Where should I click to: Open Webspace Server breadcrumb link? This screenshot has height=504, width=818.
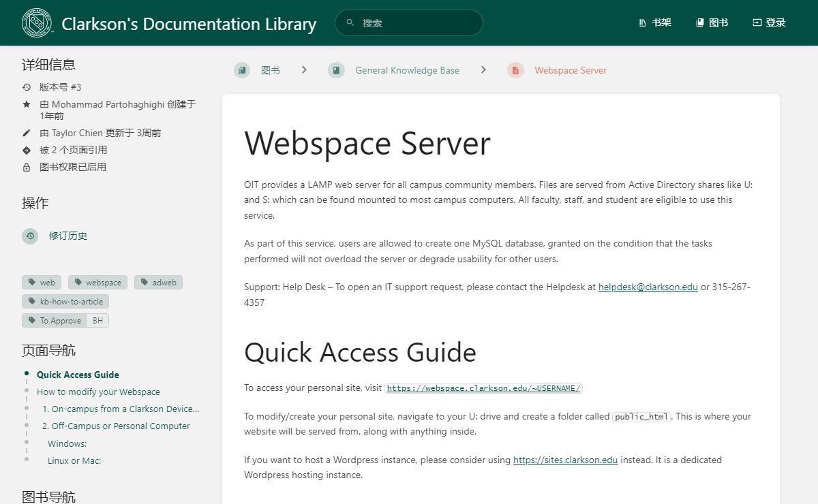[x=571, y=70]
